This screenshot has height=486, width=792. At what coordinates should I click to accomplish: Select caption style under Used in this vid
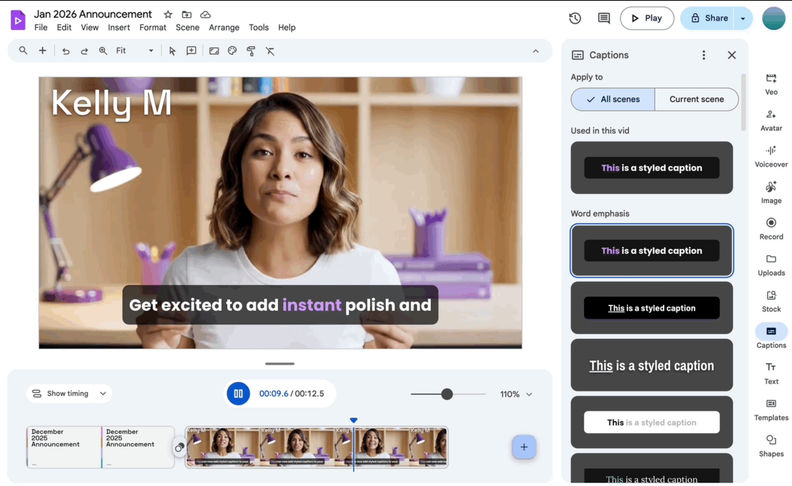coord(652,168)
